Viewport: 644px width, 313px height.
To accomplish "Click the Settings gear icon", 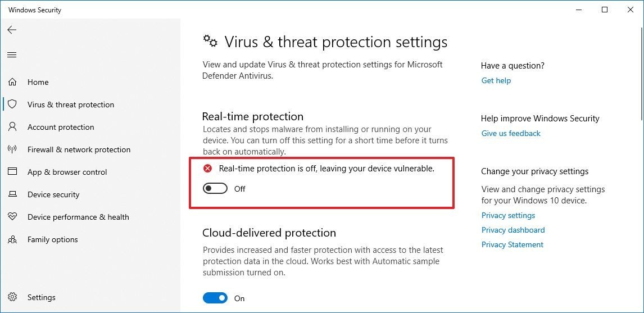I will pyautogui.click(x=12, y=297).
